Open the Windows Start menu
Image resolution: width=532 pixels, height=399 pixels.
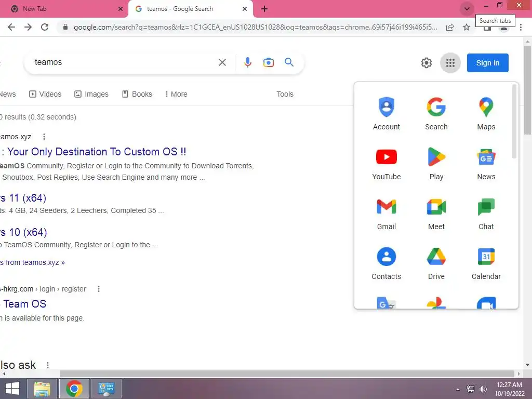pyautogui.click(x=12, y=389)
